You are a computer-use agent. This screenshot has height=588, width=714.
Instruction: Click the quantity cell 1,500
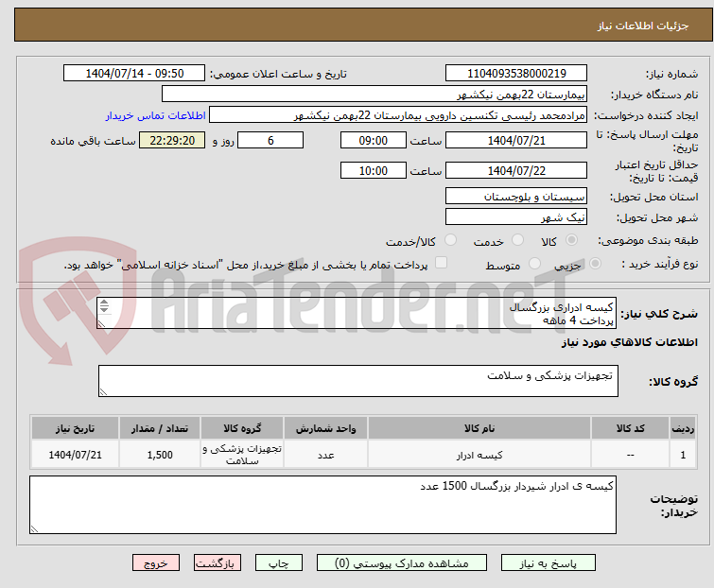(x=160, y=454)
